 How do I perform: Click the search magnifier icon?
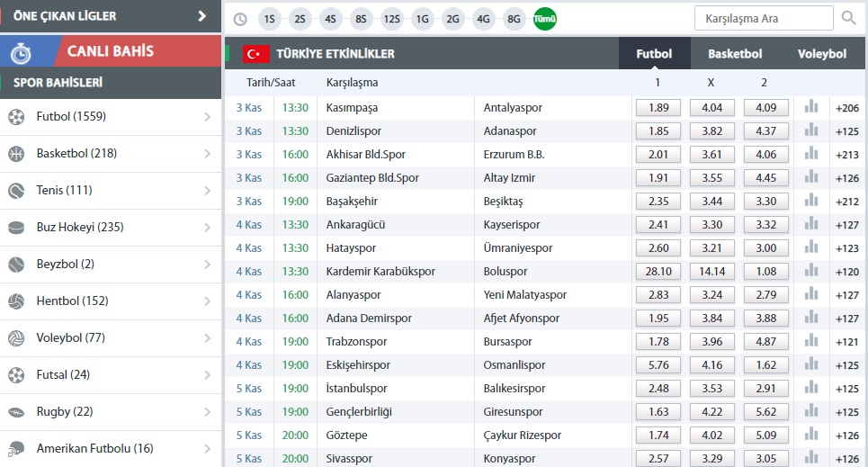848,18
